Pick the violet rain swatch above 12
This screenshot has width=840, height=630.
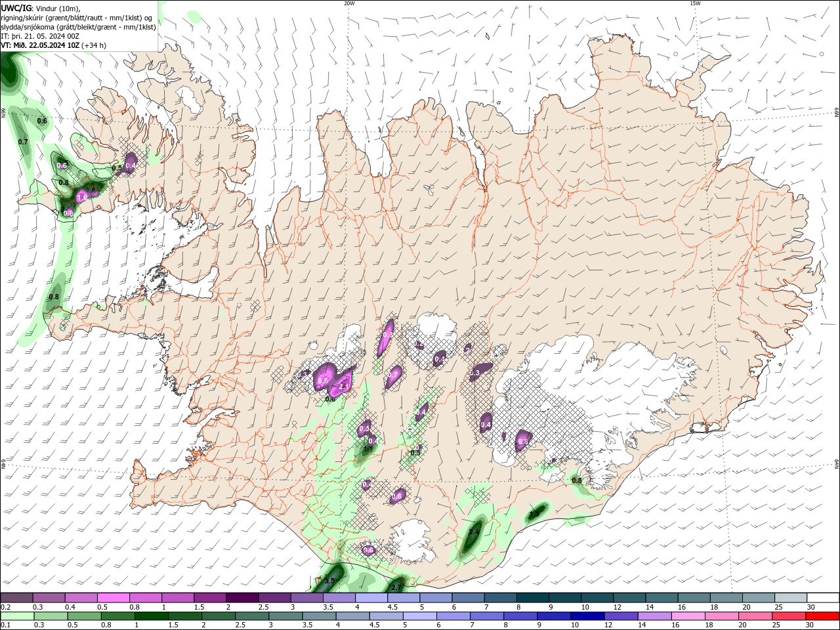coord(620,616)
